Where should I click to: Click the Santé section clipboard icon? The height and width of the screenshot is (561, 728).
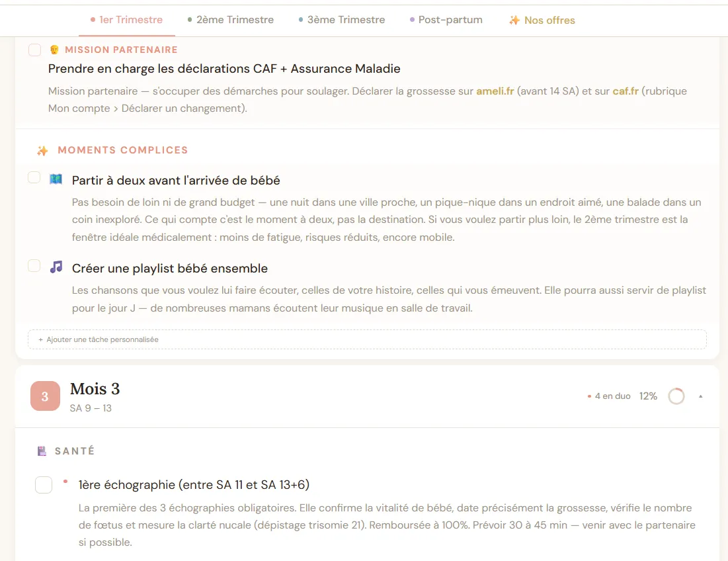[x=42, y=451]
